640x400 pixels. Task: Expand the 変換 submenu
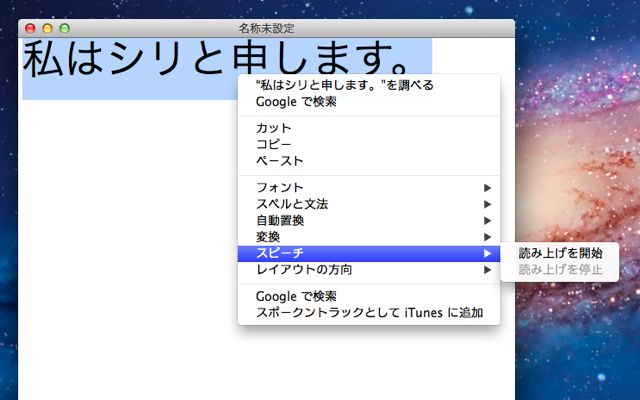(369, 237)
